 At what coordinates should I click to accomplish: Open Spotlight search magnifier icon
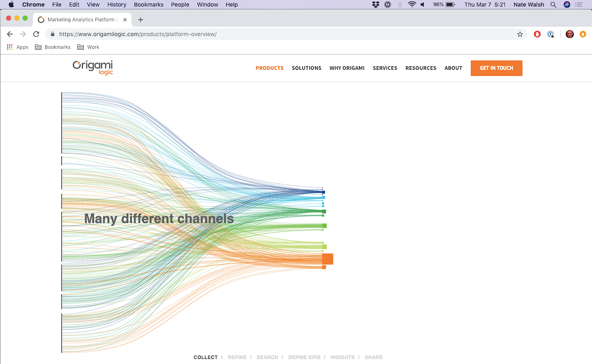coord(553,5)
